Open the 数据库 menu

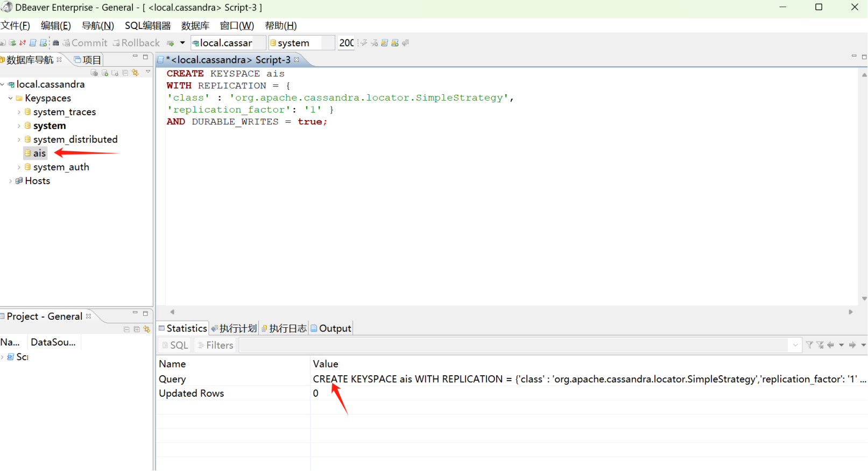click(x=195, y=26)
